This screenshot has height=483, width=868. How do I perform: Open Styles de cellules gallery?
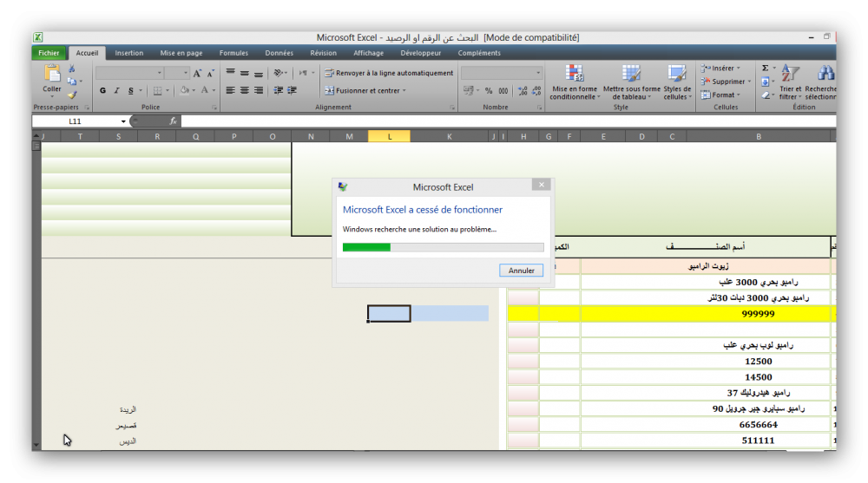[677, 82]
